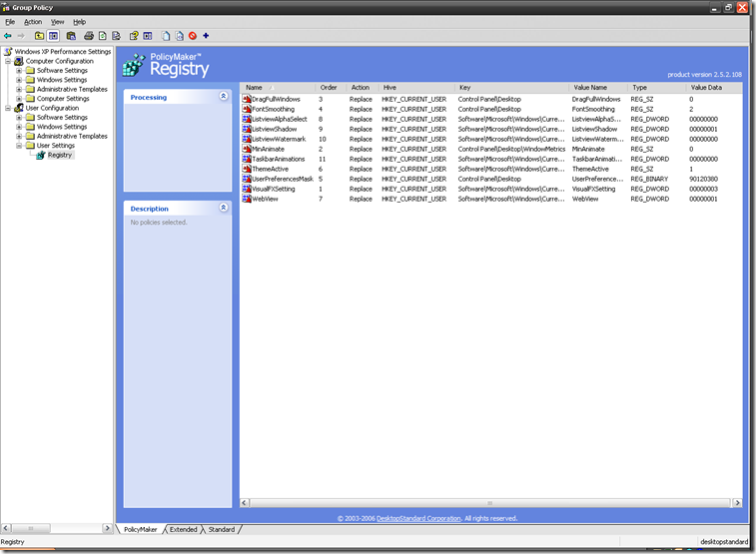756x554 pixels.
Task: Select the ListviewWatermark row name
Action: coord(279,139)
